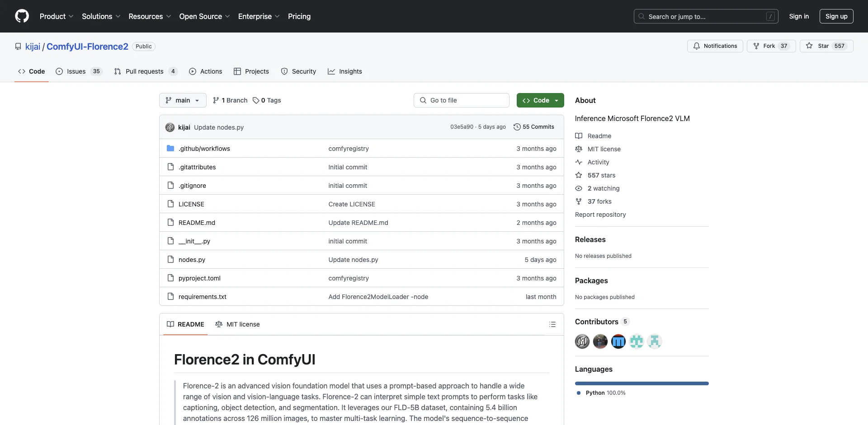This screenshot has width=868, height=425.
Task: Focus the Search or jump to field
Action: click(x=706, y=16)
